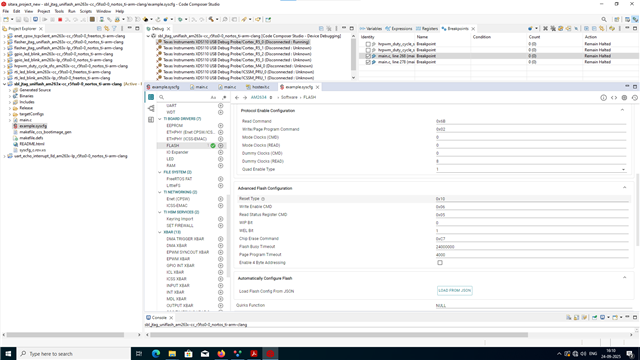This screenshot has width=640, height=360.
Task: Open the SysConfig history clock icon
Action: [x=634, y=98]
